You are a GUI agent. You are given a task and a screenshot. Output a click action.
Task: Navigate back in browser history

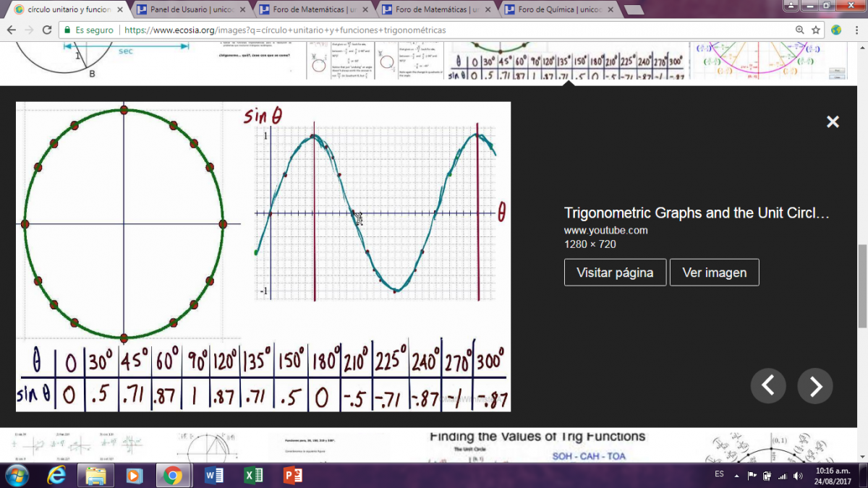point(11,30)
